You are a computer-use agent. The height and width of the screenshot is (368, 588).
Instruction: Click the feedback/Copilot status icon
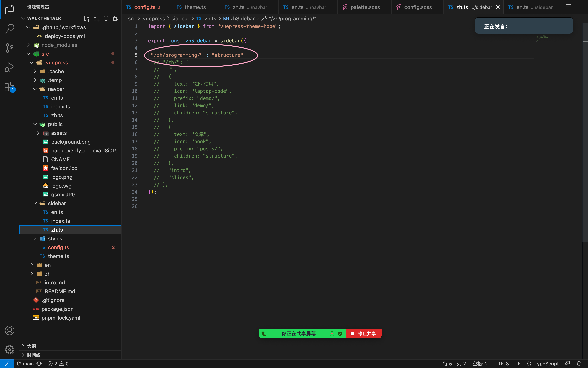567,363
